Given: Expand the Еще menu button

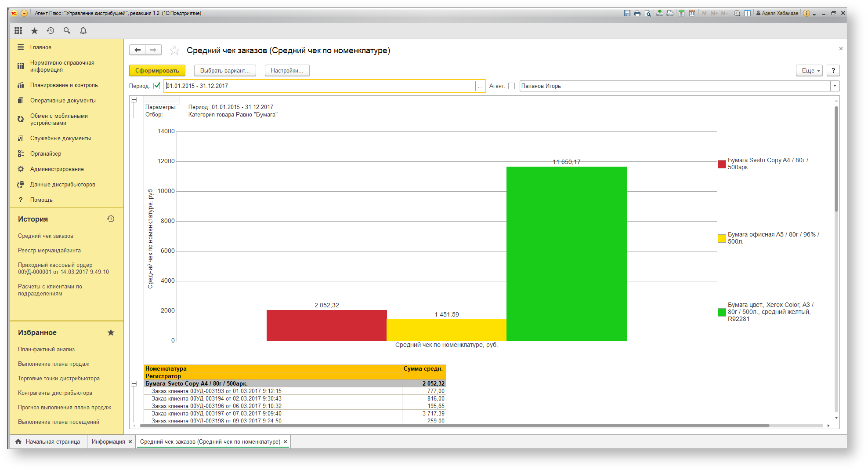Looking at the screenshot, I should pyautogui.click(x=809, y=70).
